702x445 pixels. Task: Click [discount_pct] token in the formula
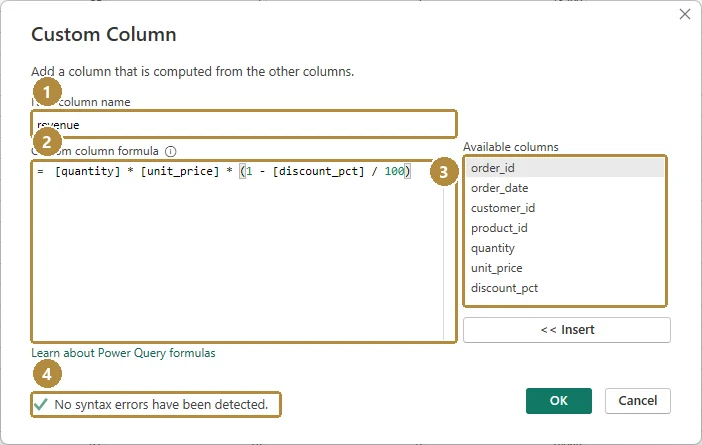pos(318,171)
